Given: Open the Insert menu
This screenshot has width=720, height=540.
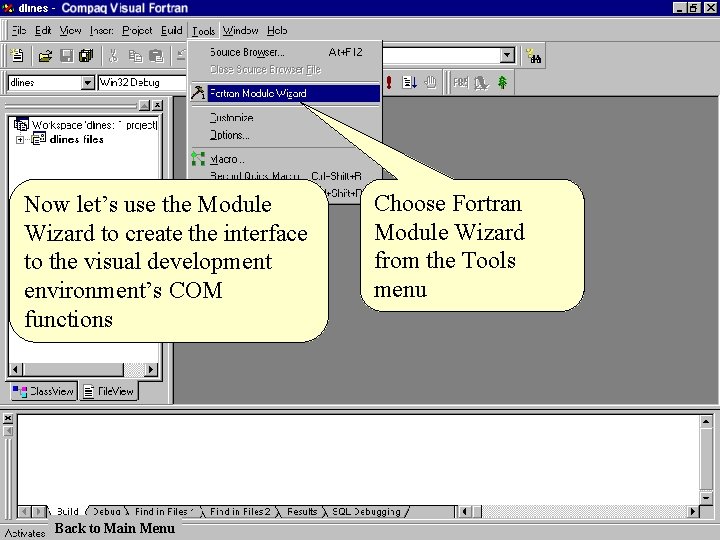Looking at the screenshot, I should coord(101,30).
